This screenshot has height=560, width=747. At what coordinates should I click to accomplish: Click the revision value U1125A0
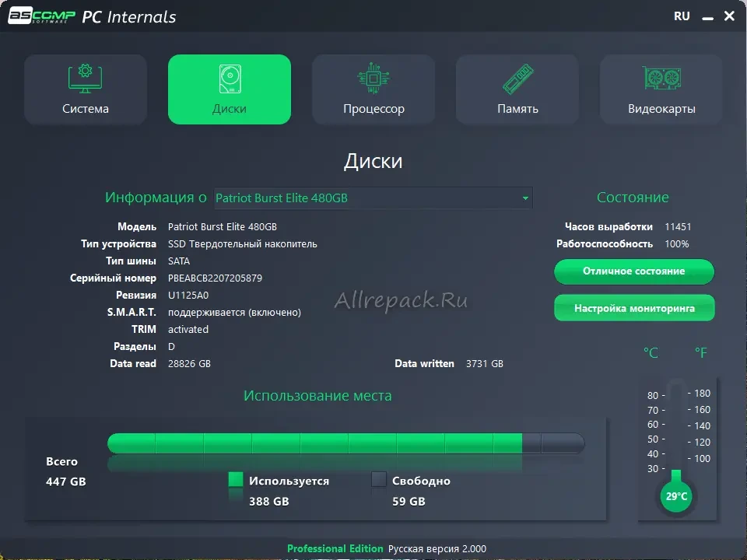click(x=188, y=296)
